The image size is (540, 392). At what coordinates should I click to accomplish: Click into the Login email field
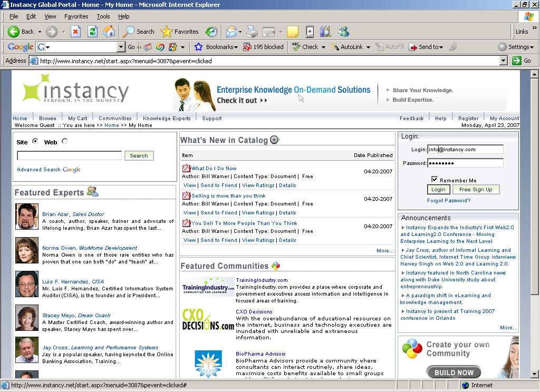(x=465, y=149)
